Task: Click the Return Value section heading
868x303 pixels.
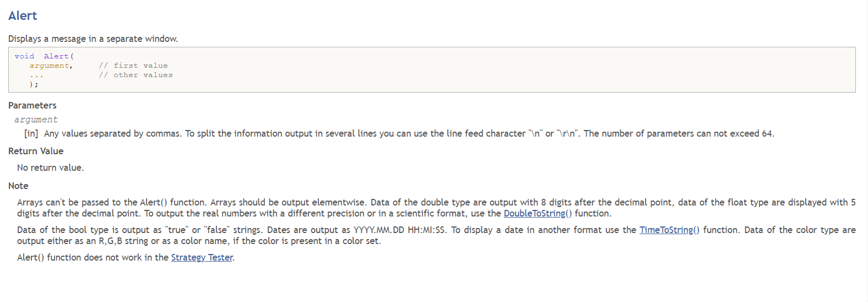Action: 36,151
